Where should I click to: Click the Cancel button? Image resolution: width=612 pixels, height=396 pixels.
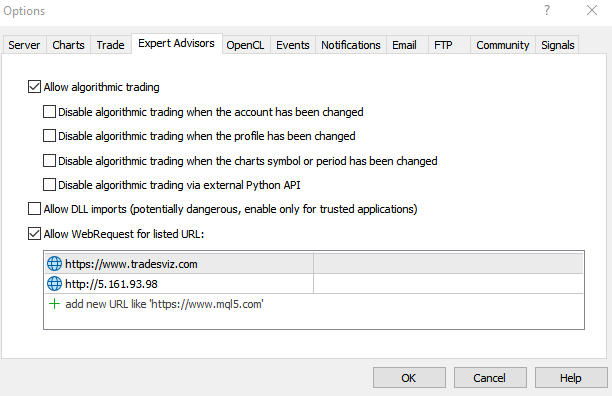tap(490, 377)
